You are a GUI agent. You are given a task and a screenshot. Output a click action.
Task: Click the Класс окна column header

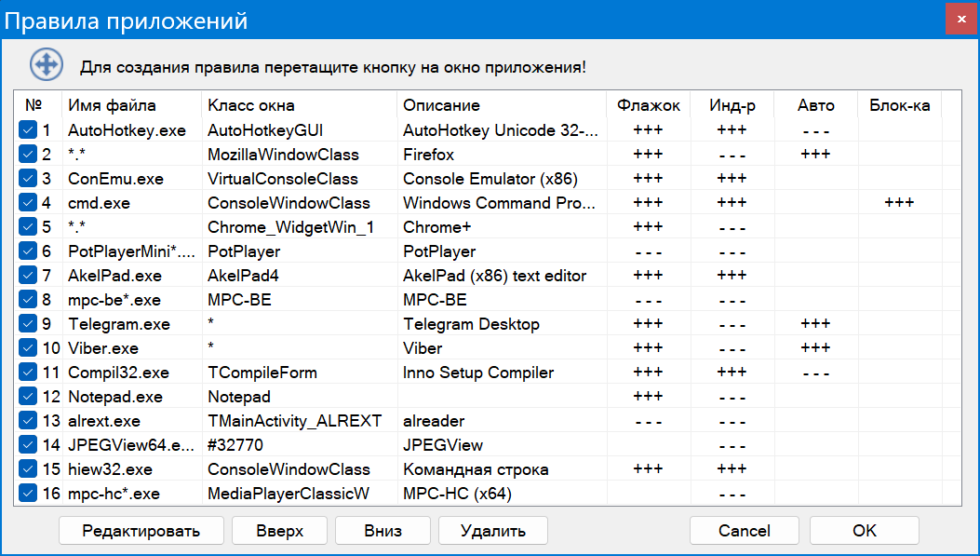point(300,105)
